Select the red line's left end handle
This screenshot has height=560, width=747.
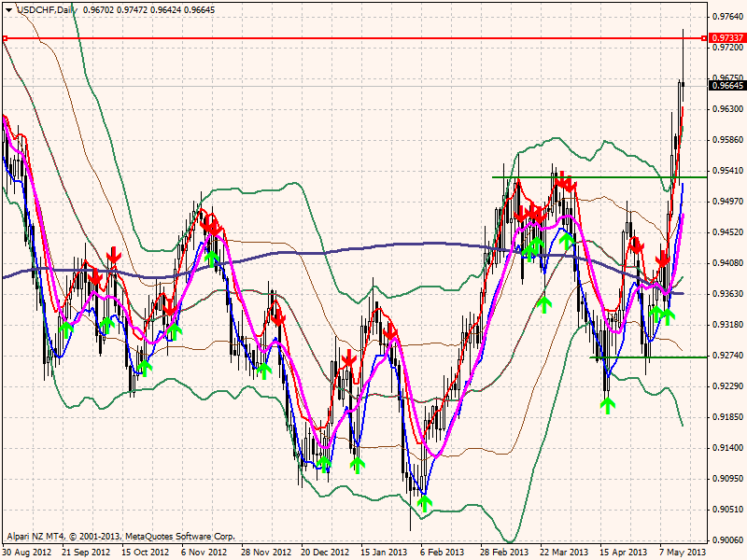point(5,38)
